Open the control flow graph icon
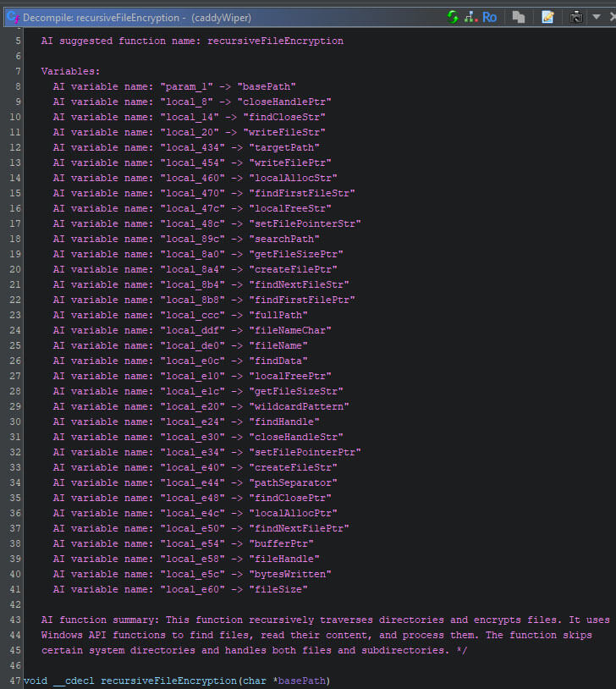Screen dimensions: 616x689 click(x=470, y=17)
